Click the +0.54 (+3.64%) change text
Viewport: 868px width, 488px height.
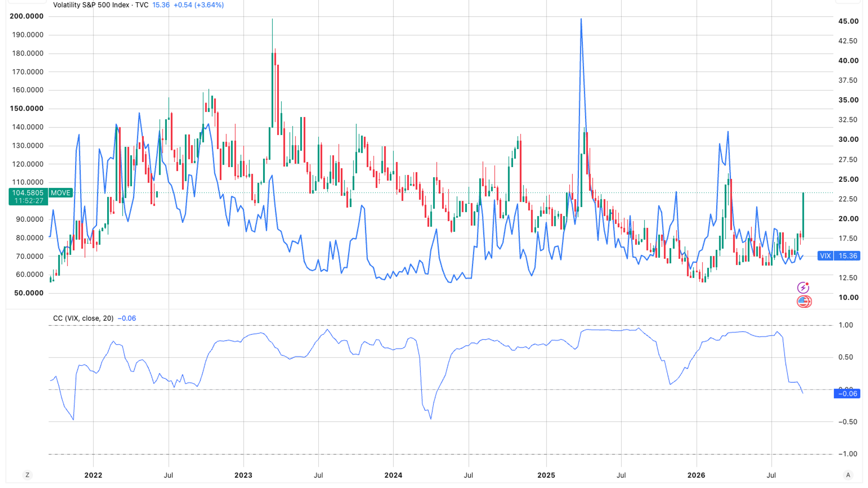point(199,5)
